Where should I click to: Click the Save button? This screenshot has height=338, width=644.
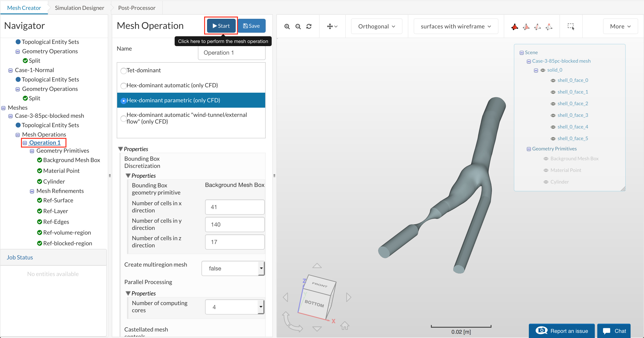click(x=251, y=26)
